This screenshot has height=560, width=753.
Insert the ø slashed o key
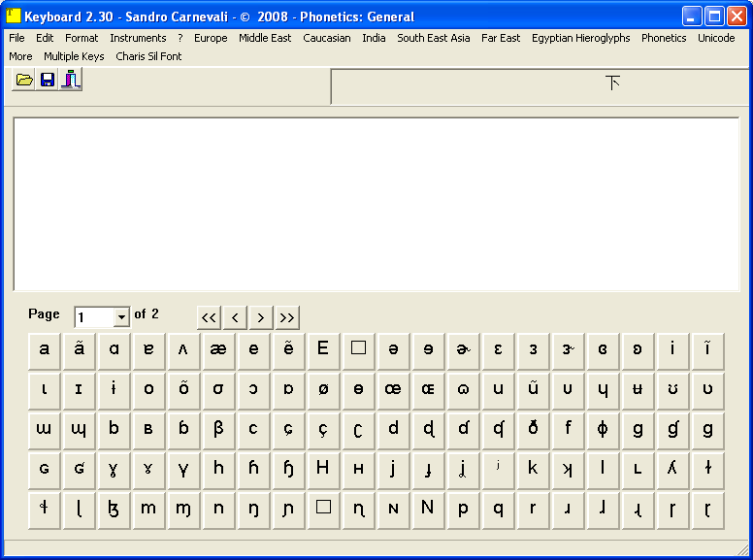(x=323, y=391)
